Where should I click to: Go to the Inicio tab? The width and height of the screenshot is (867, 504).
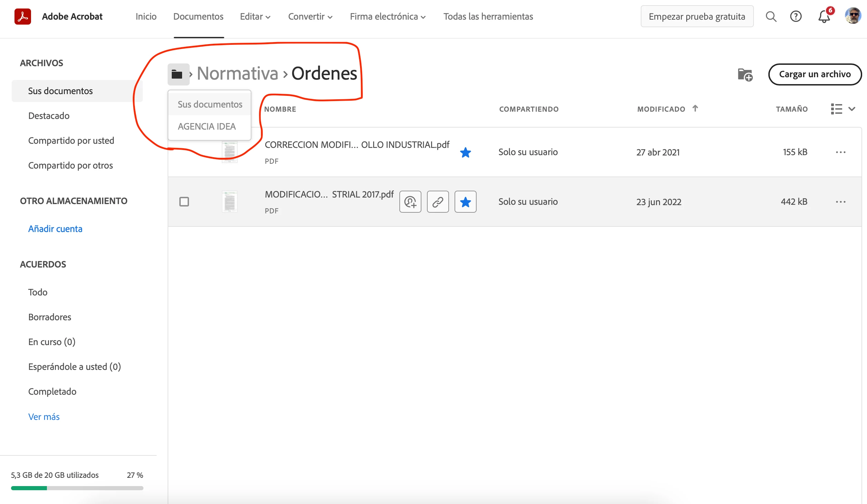pos(146,17)
